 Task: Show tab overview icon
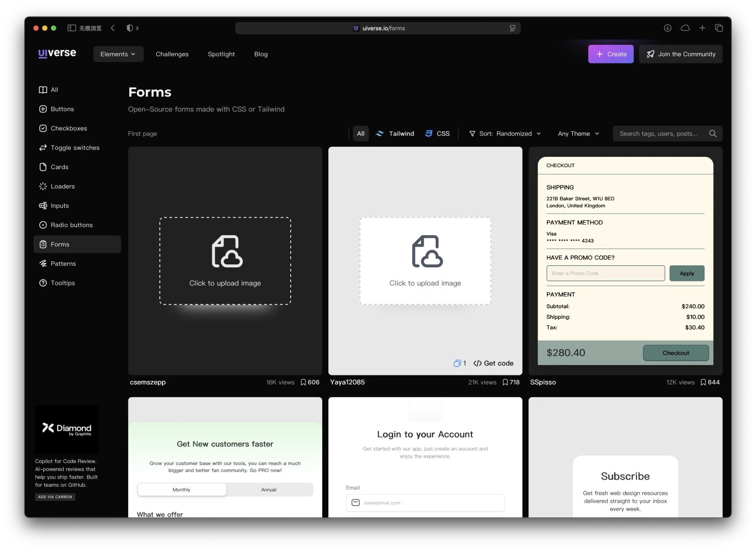coord(719,28)
